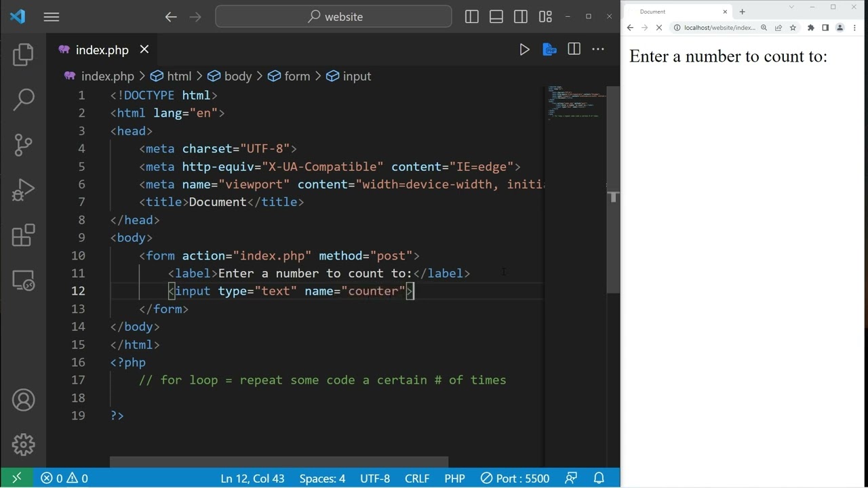Click the form tag on line 10
The image size is (868, 488).
coord(160,256)
